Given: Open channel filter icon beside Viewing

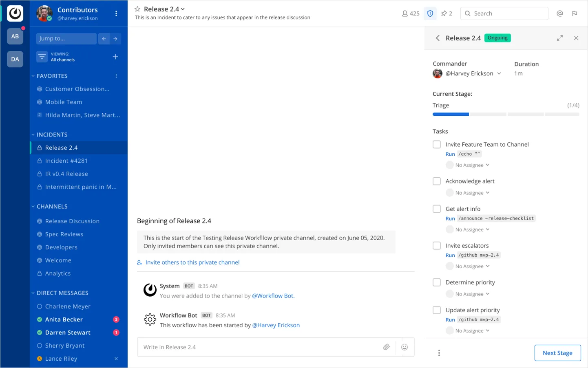Looking at the screenshot, I should tap(42, 57).
